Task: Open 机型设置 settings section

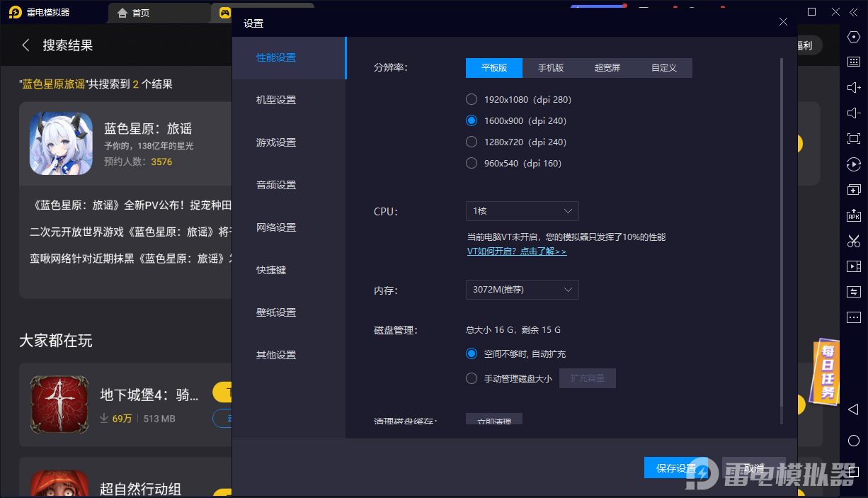Action: (x=289, y=100)
